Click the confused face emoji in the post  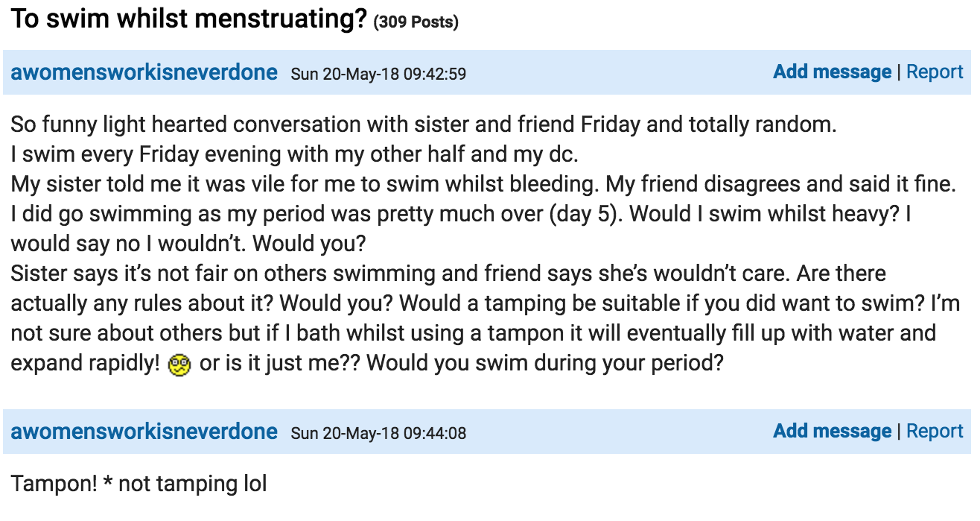[180, 365]
